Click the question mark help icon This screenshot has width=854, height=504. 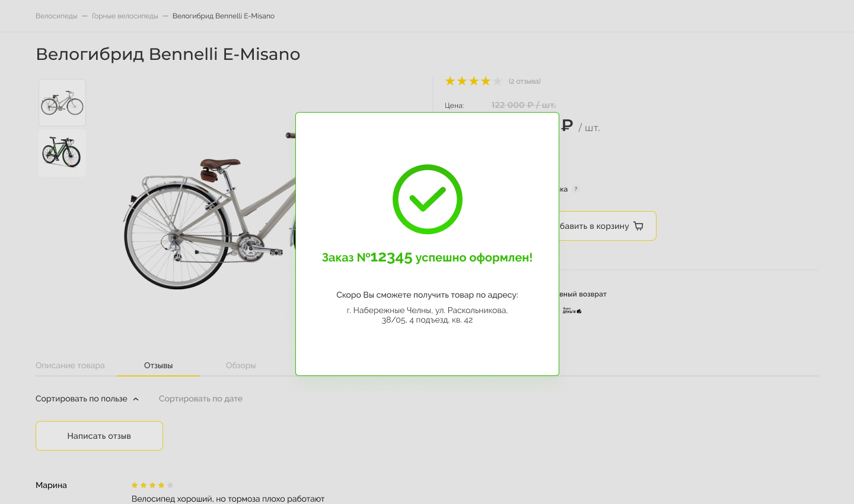575,189
